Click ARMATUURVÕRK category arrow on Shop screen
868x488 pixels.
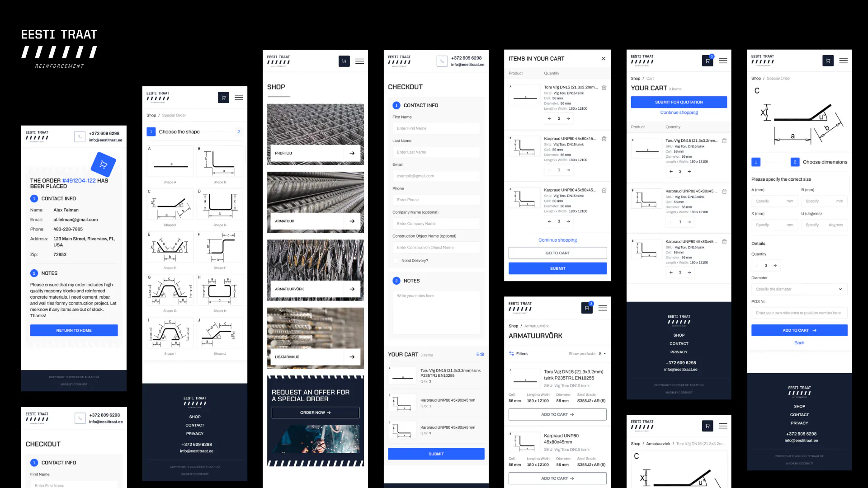(x=352, y=289)
